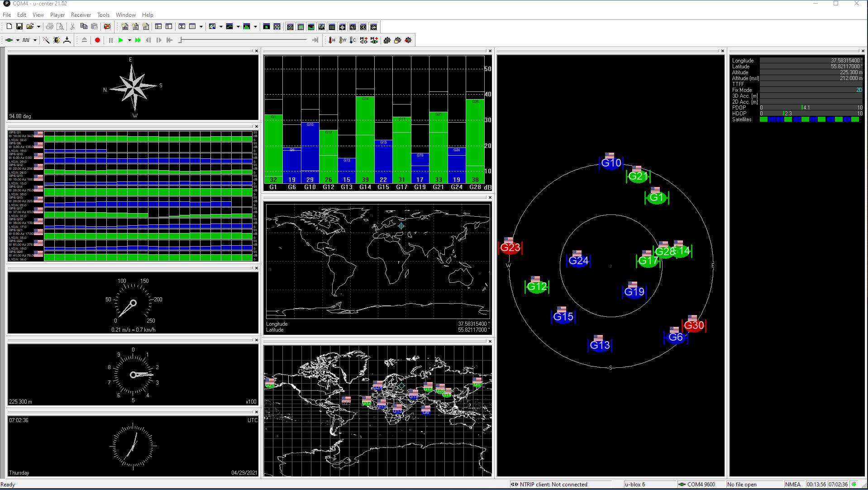Click the Copy icon in toolbar

(x=84, y=27)
